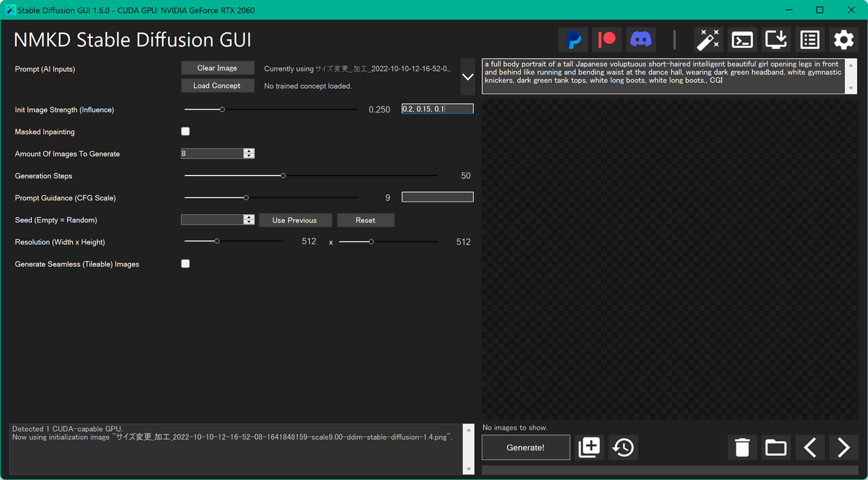The image size is (868, 480).
Task: Open the output folder icon
Action: click(776, 447)
